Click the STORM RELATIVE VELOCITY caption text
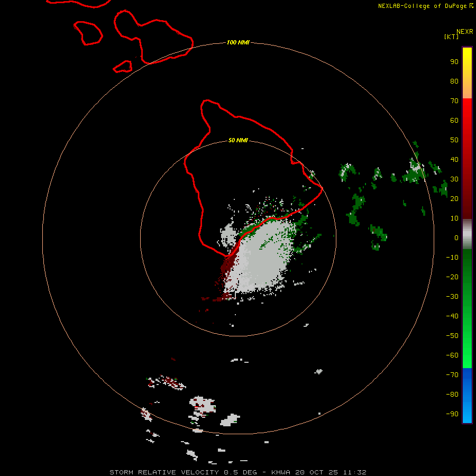476x476 pixels. point(164,472)
